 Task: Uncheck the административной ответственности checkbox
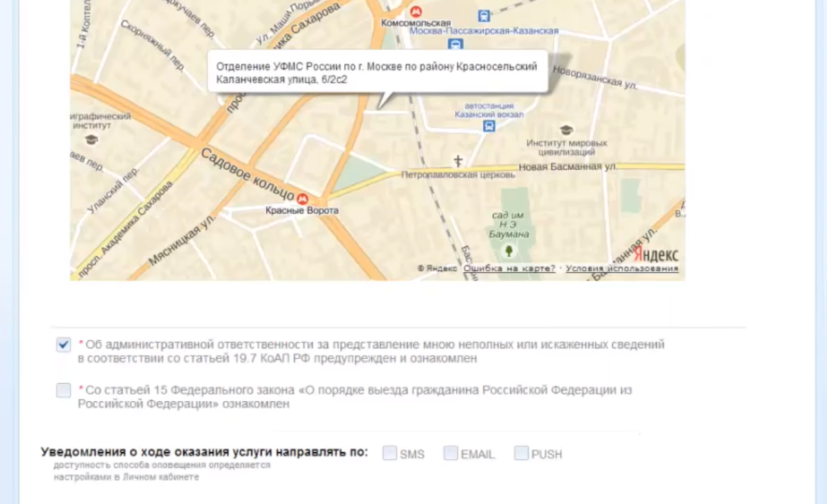pyautogui.click(x=64, y=345)
